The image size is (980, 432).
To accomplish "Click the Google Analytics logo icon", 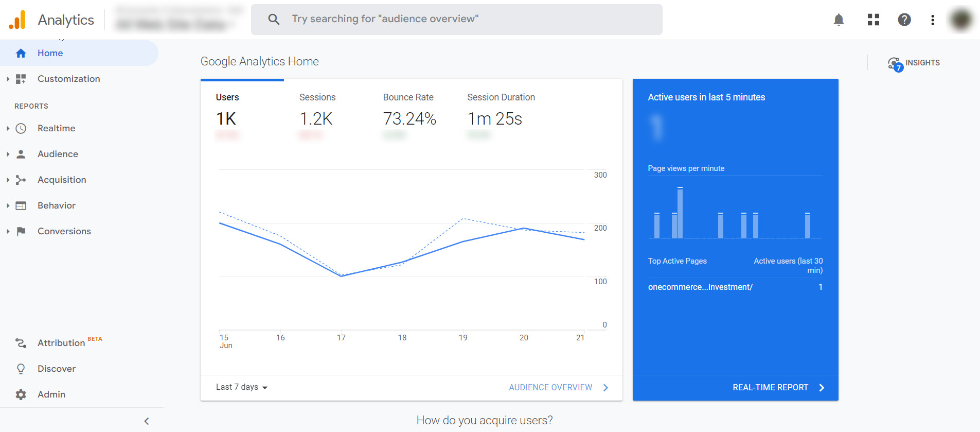I will pyautogui.click(x=17, y=20).
